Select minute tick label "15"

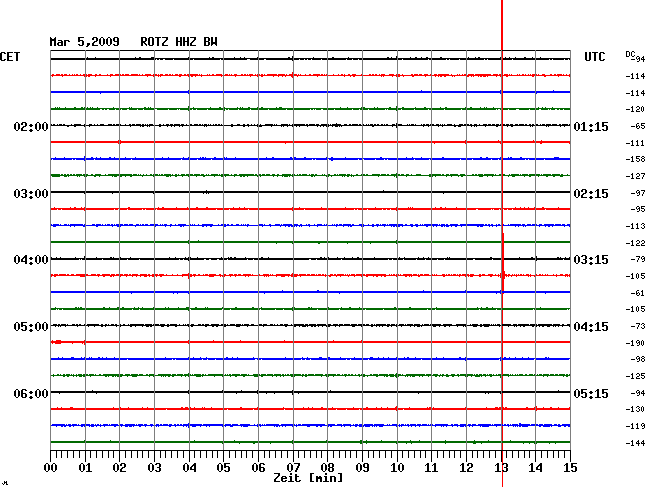pyautogui.click(x=570, y=468)
